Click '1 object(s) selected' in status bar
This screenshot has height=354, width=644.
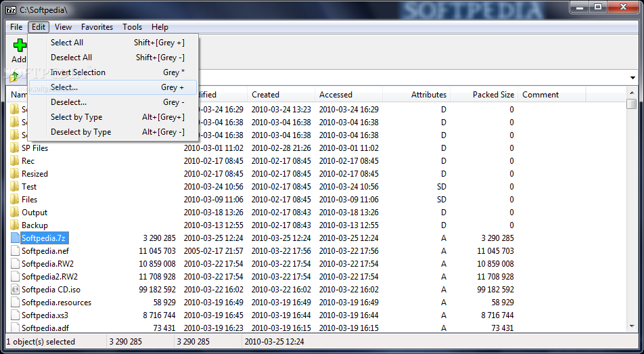[x=41, y=342]
